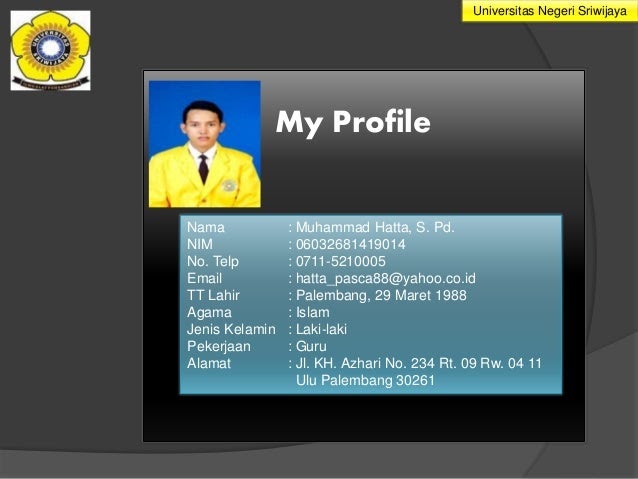Click the Email field label

click(x=204, y=278)
